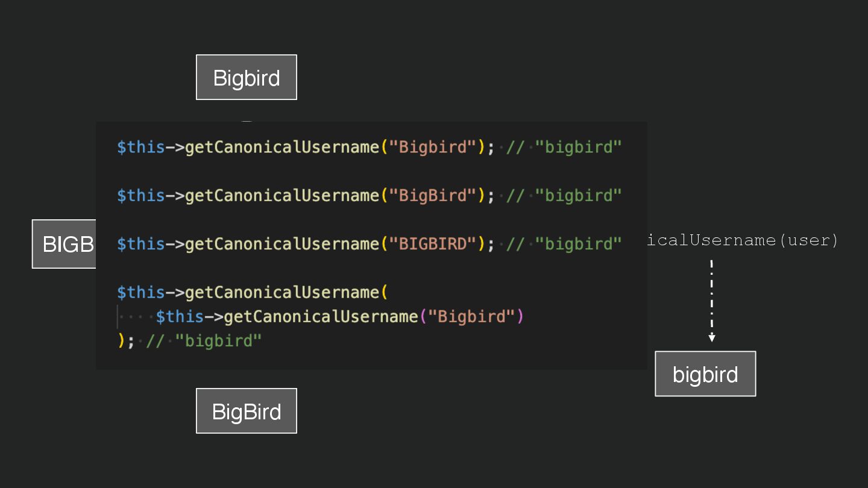868x488 pixels.
Task: Click getCanonicalUsername on the first code line
Action: (x=282, y=147)
